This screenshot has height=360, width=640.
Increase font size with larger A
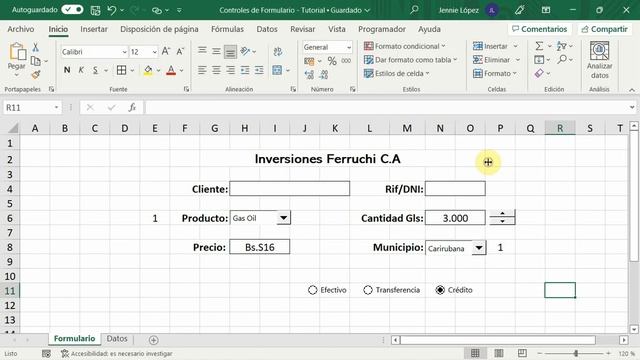[166, 51]
